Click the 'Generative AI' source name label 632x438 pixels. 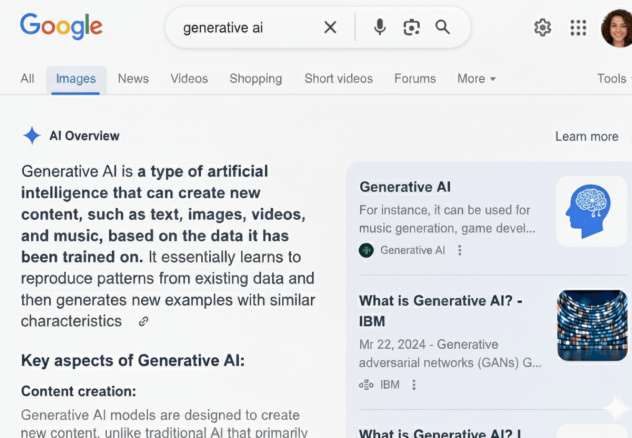coord(412,250)
